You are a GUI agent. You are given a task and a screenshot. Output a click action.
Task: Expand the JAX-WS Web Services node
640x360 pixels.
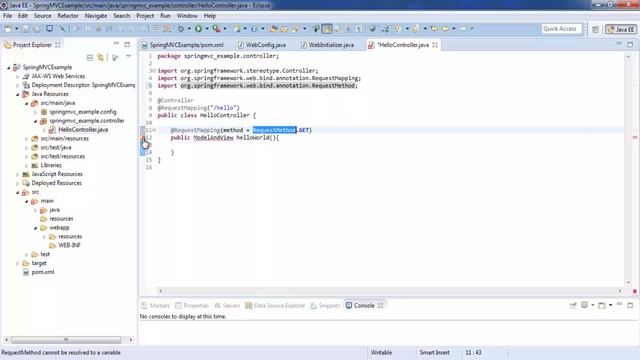pos(18,76)
